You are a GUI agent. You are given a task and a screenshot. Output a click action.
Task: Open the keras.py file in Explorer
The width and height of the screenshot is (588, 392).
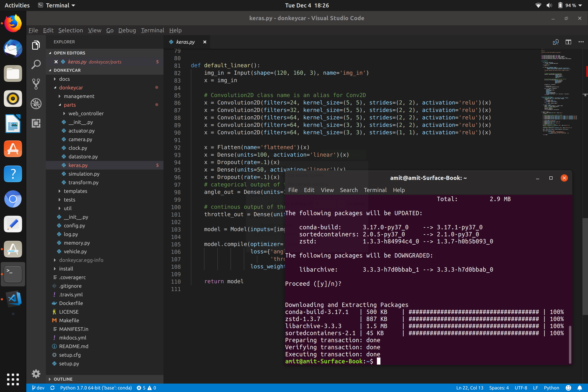(78, 165)
